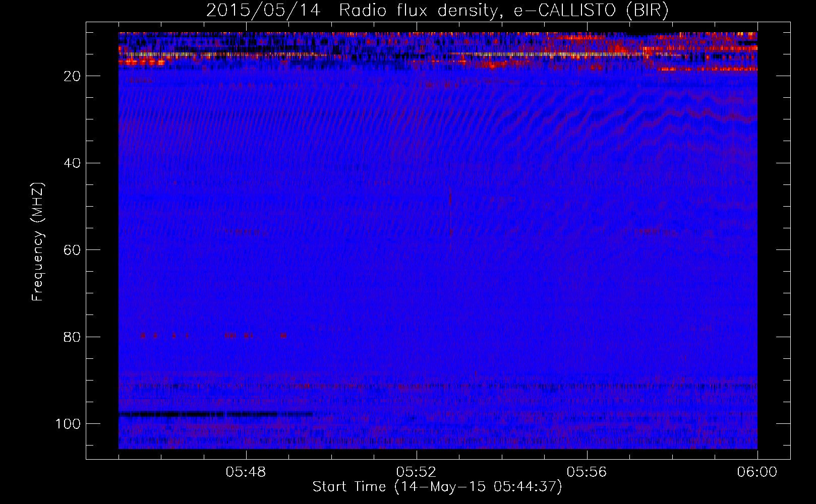Image resolution: width=816 pixels, height=504 pixels.
Task: Click the 05:48 time tick label
Action: 246,472
